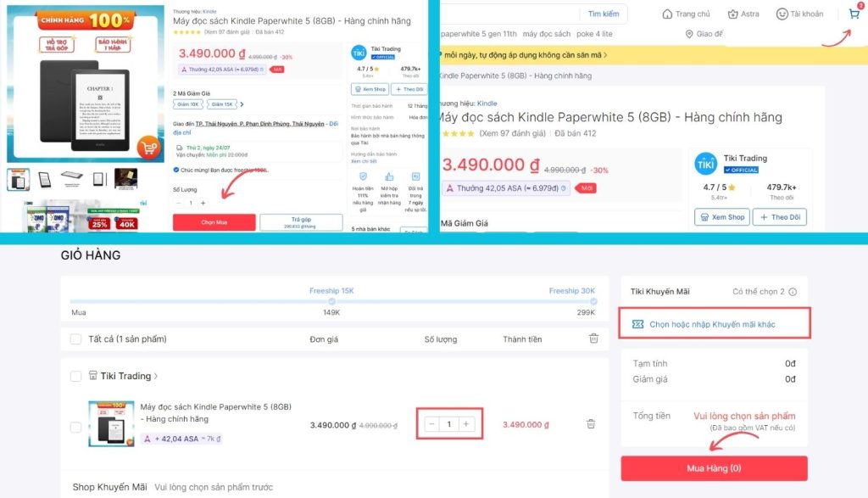Click coupon icon in Chọn hoặc nhập Khuyến mãi
868x498 pixels.
pos(637,324)
